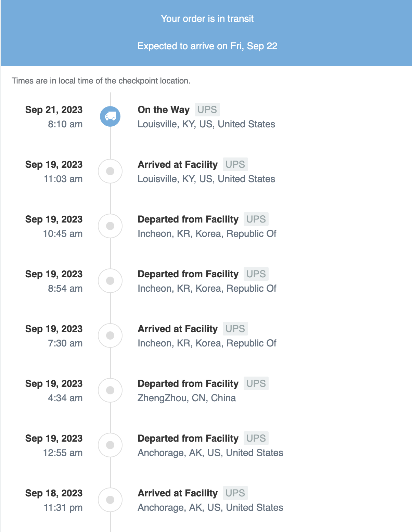This screenshot has width=412, height=532.
Task: Select the 12:55 am Anchorage departure marker
Action: (110, 445)
